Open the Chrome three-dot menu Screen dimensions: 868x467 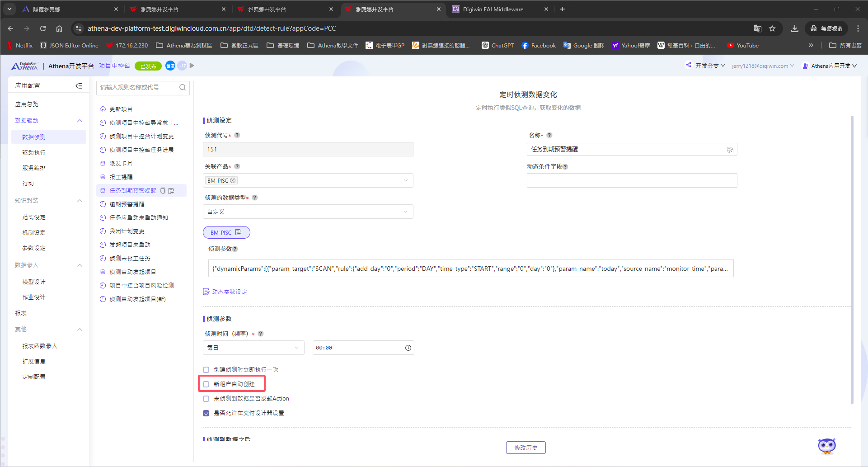pos(858,28)
